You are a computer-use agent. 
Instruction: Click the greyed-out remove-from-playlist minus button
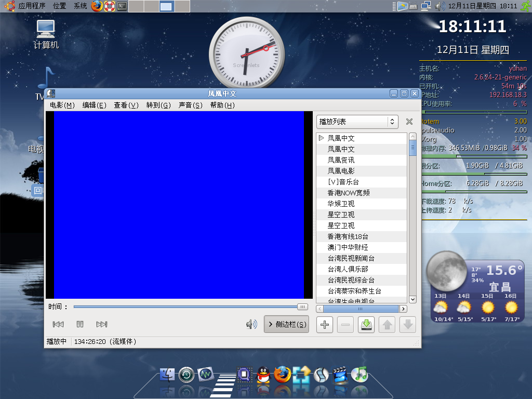coord(345,325)
